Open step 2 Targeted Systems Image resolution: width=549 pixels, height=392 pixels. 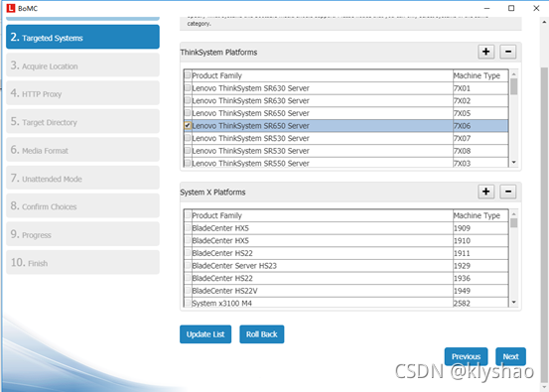point(82,37)
